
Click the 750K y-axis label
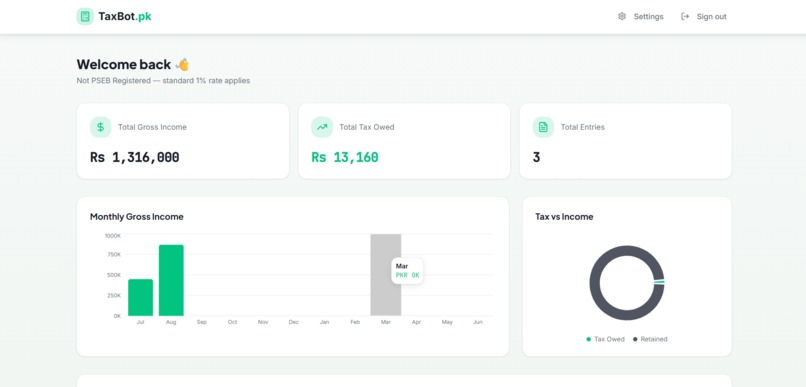coord(114,255)
